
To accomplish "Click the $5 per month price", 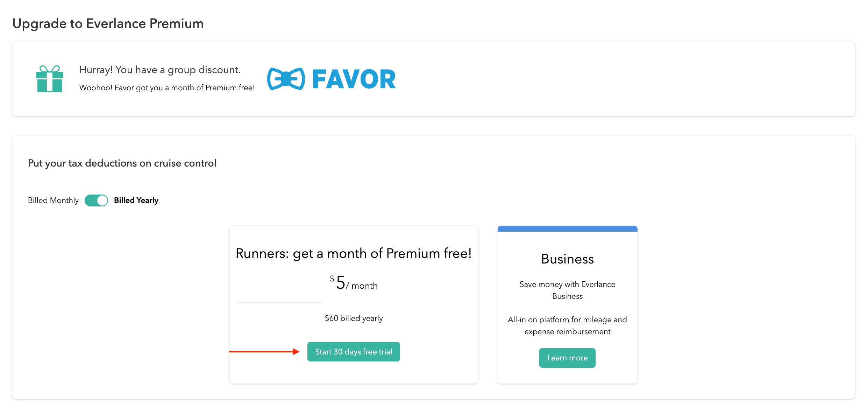I will pos(354,283).
